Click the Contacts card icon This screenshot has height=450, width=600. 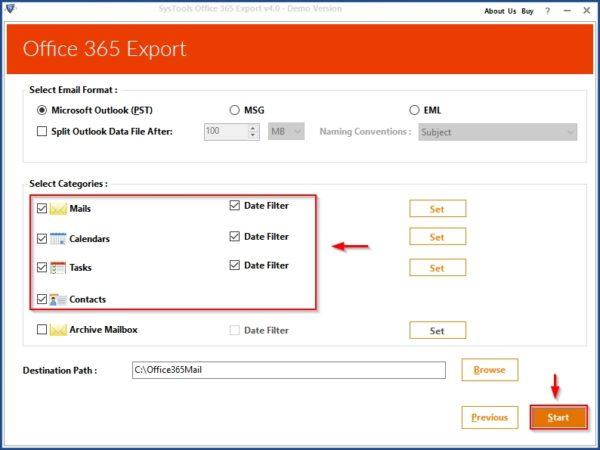point(58,299)
